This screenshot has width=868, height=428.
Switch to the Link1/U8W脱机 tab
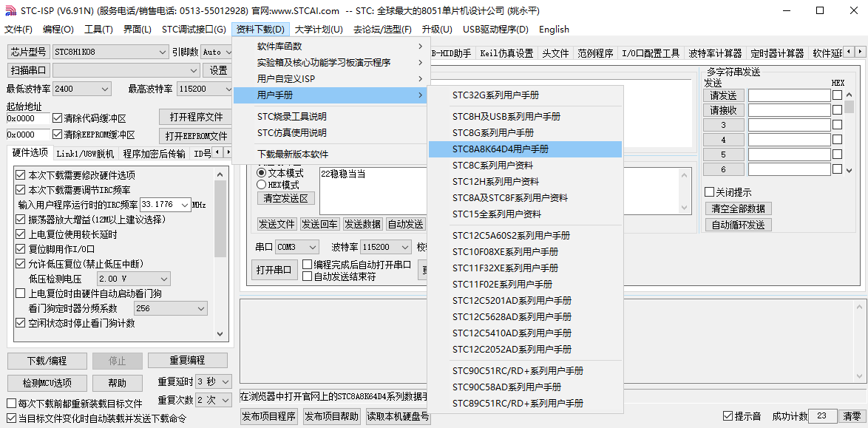[x=85, y=153]
